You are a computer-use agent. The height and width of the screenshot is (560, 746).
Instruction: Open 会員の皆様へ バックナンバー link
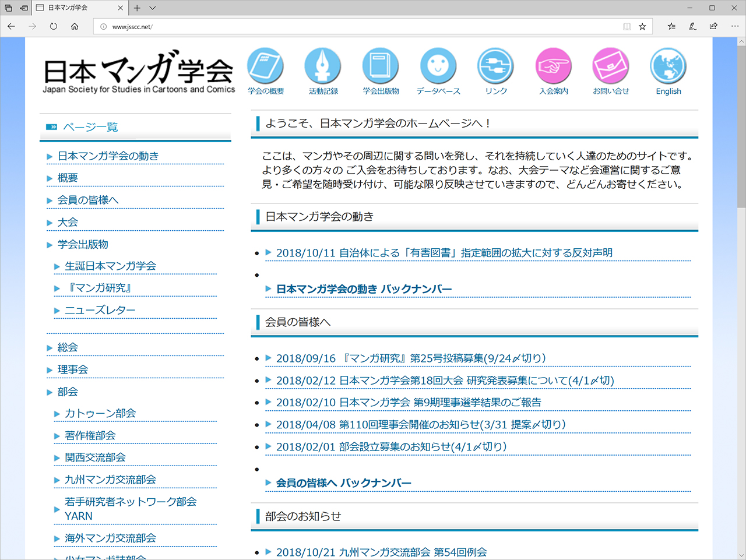343,483
